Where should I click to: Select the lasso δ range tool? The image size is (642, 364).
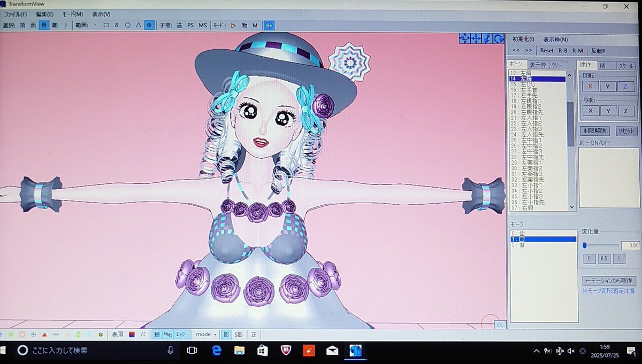pyautogui.click(x=117, y=25)
